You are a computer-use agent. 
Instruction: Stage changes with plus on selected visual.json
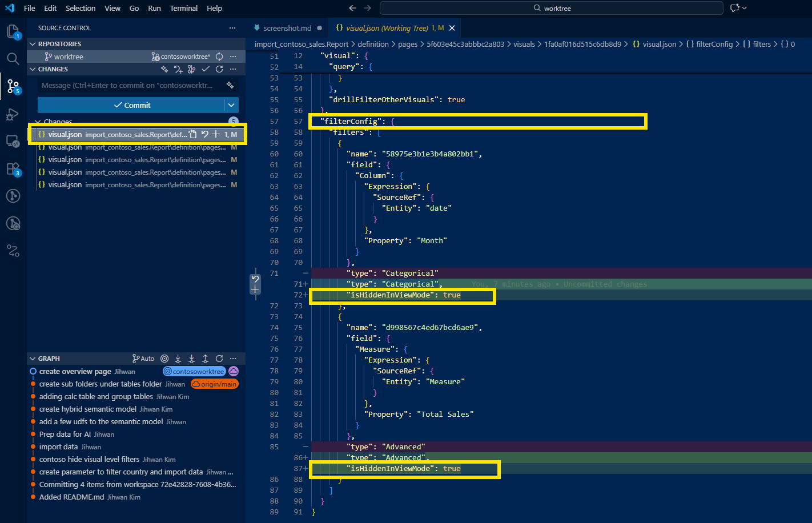point(216,135)
